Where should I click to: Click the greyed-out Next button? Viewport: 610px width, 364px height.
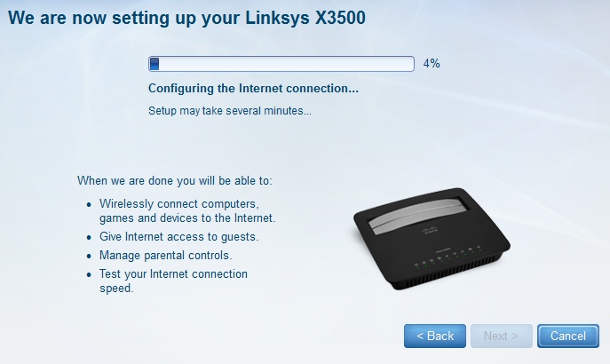click(x=501, y=336)
